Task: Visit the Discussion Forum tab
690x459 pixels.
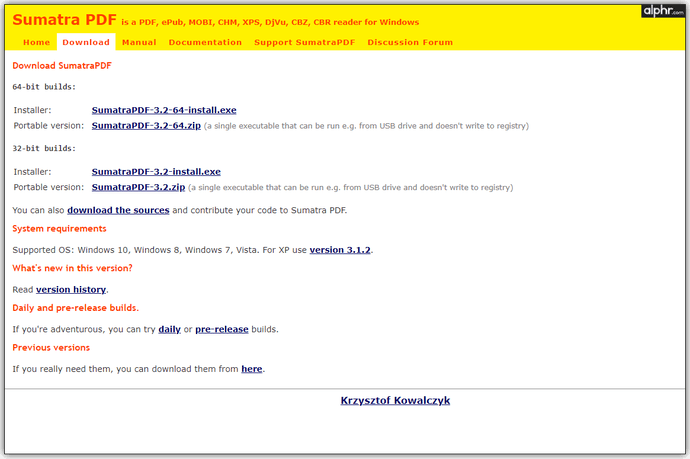Action: click(x=410, y=42)
